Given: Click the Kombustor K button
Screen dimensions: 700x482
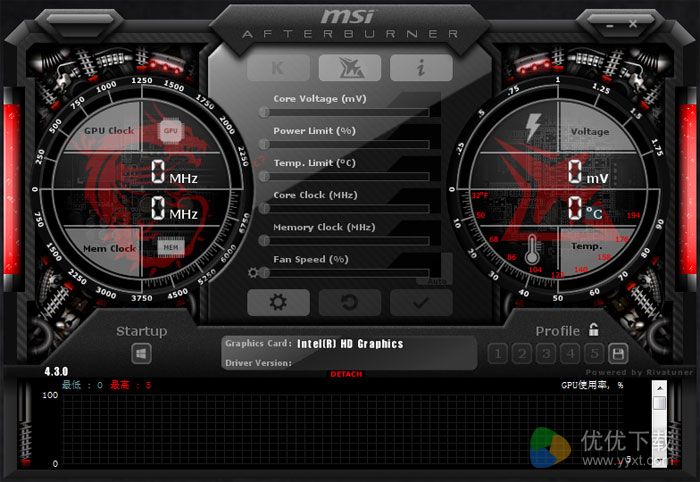Looking at the screenshot, I should point(278,68).
